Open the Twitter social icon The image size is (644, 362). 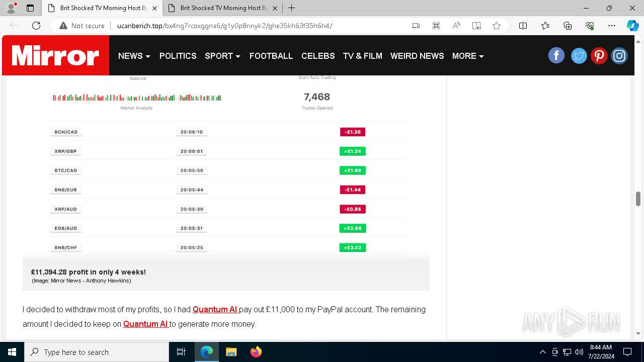(x=579, y=55)
